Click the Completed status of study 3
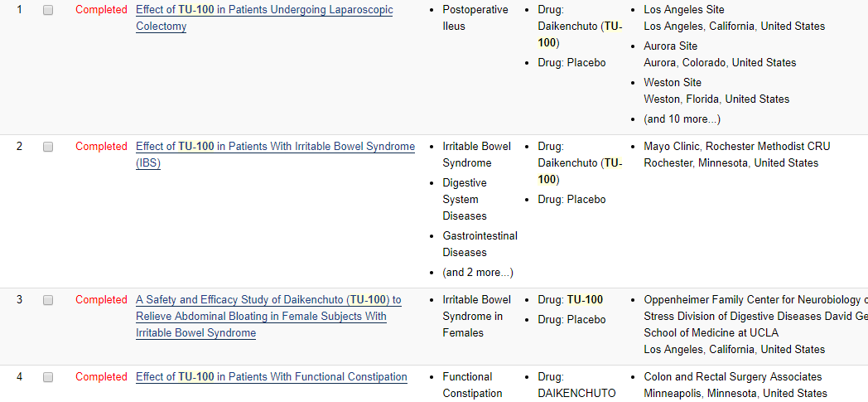 click(101, 300)
